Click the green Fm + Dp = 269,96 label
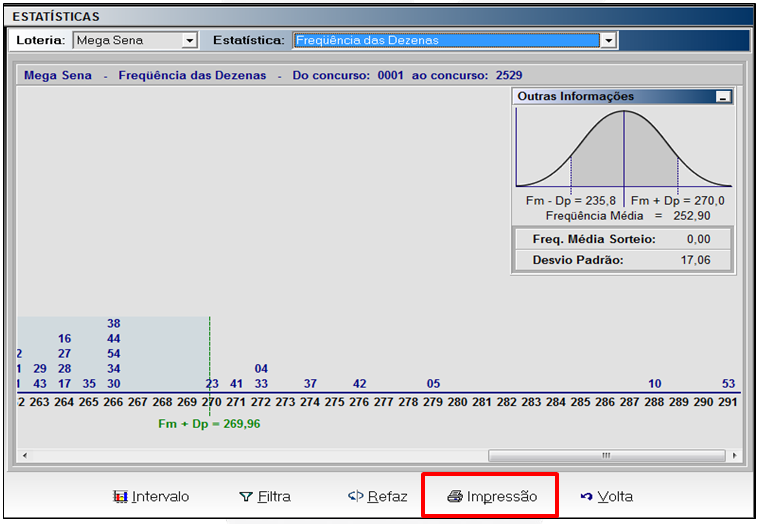Image resolution: width=761 pixels, height=524 pixels. coord(209,424)
